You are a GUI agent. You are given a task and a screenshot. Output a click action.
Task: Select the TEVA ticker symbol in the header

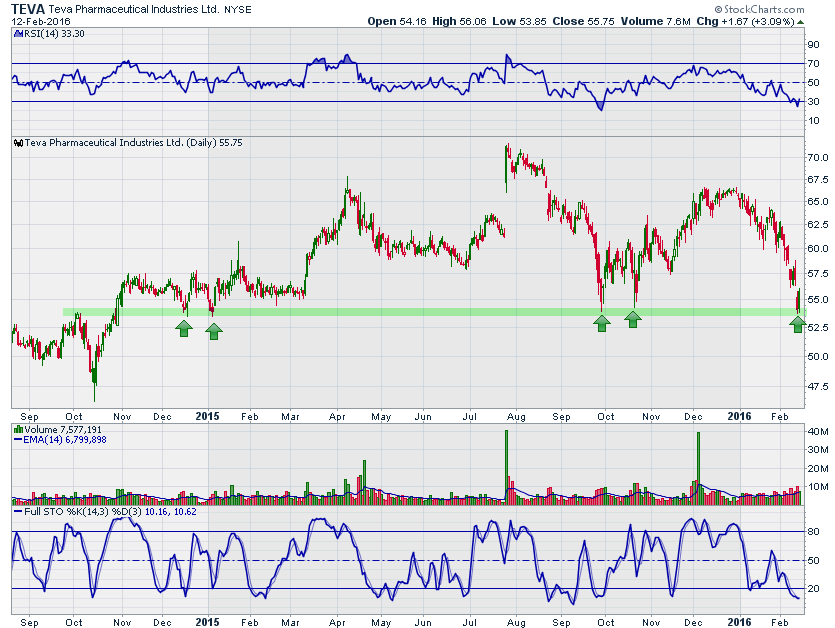click(28, 9)
